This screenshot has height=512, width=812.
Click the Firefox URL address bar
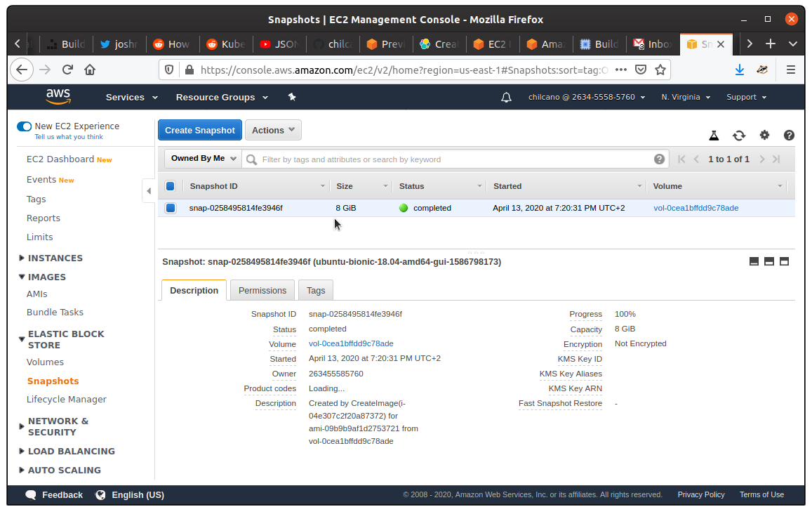404,70
